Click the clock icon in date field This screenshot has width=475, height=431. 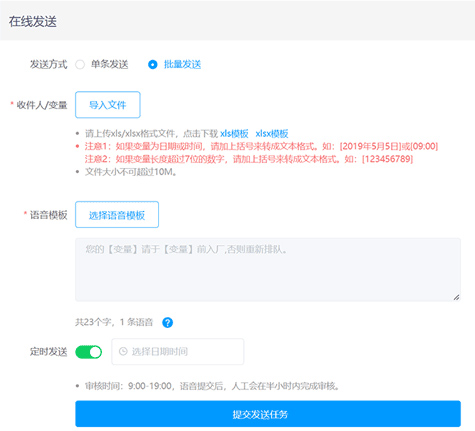(123, 351)
